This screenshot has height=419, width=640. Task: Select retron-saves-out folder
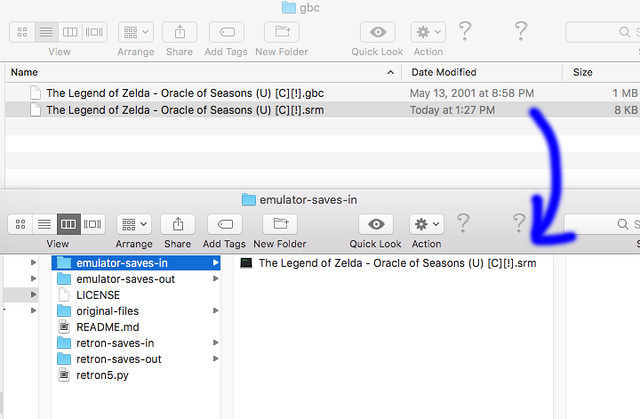[x=136, y=359]
